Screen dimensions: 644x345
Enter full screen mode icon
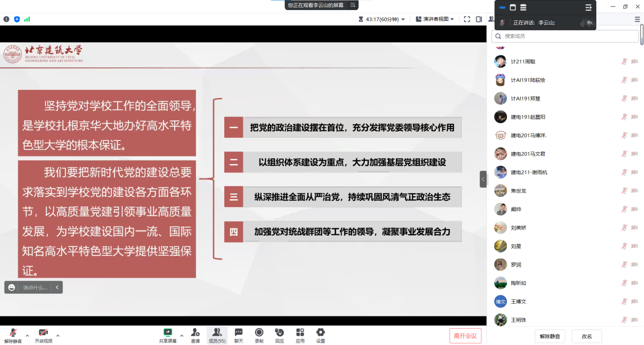pos(467,19)
